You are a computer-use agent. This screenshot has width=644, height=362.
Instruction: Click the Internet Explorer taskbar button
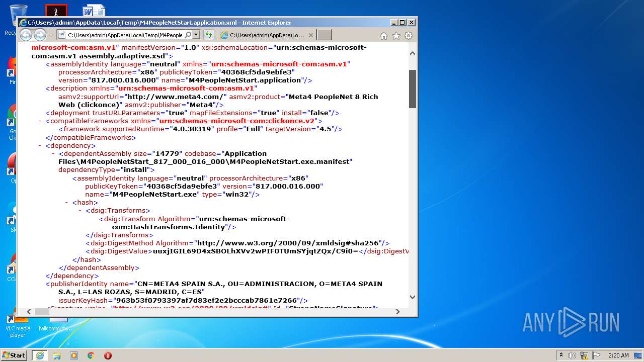click(x=40, y=355)
